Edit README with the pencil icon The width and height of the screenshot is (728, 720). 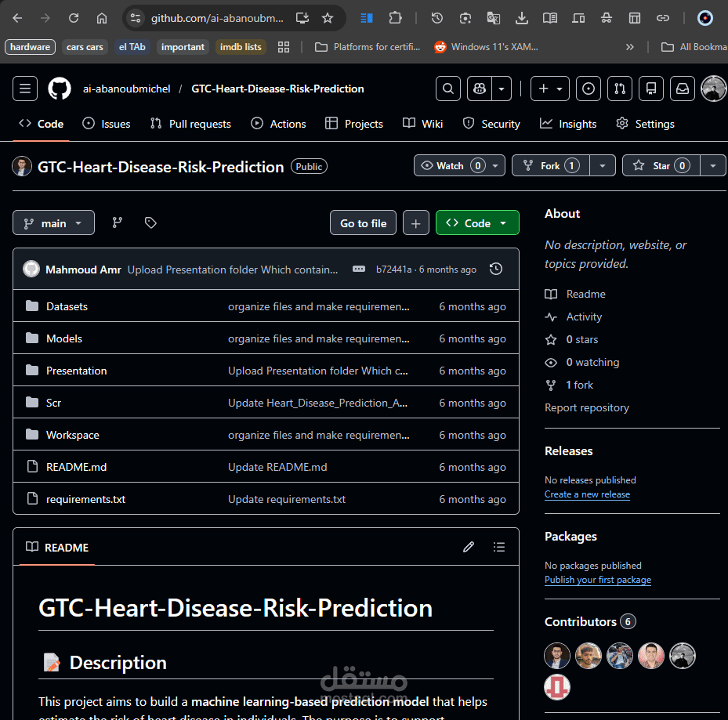469,547
